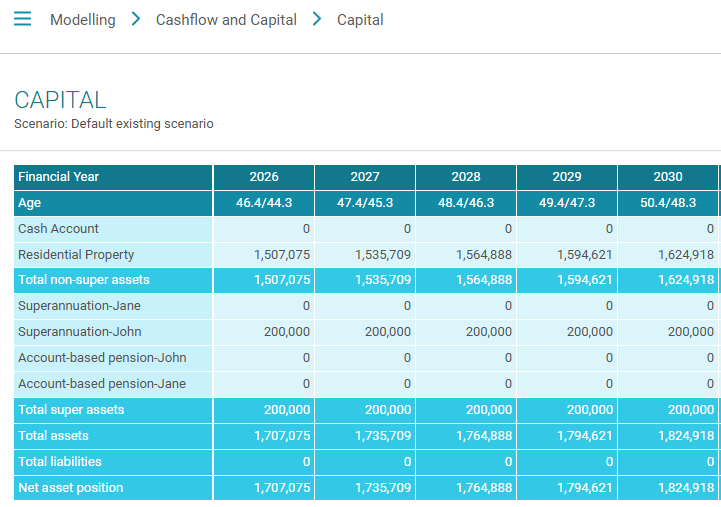This screenshot has width=721, height=507.
Task: Select the Superannuation-Jane row label
Action: (79, 306)
